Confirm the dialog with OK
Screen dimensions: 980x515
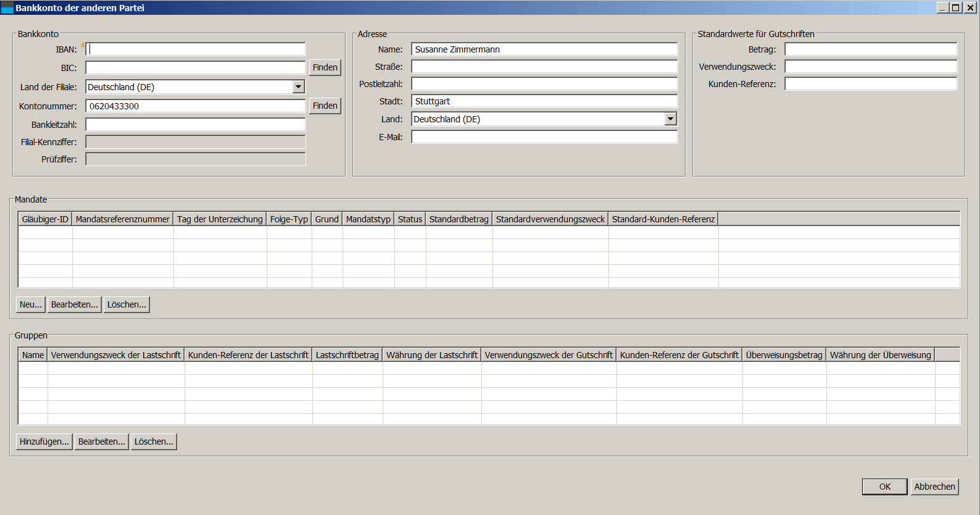click(x=885, y=487)
